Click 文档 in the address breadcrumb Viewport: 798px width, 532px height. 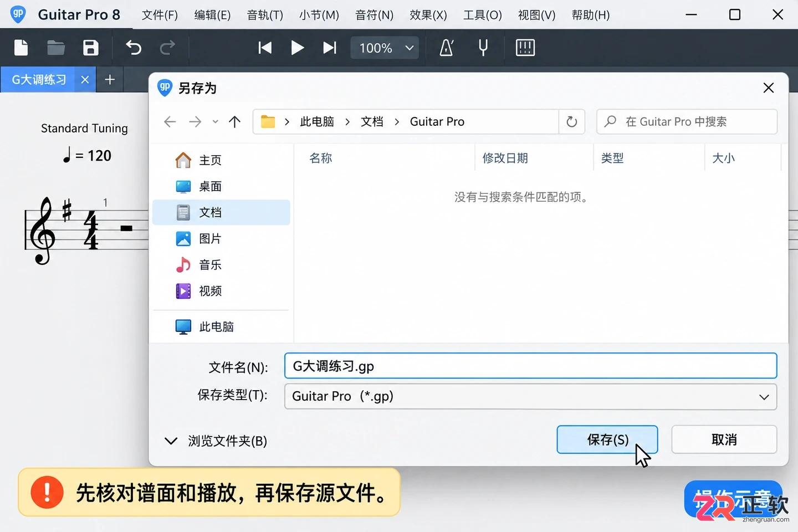click(x=372, y=122)
